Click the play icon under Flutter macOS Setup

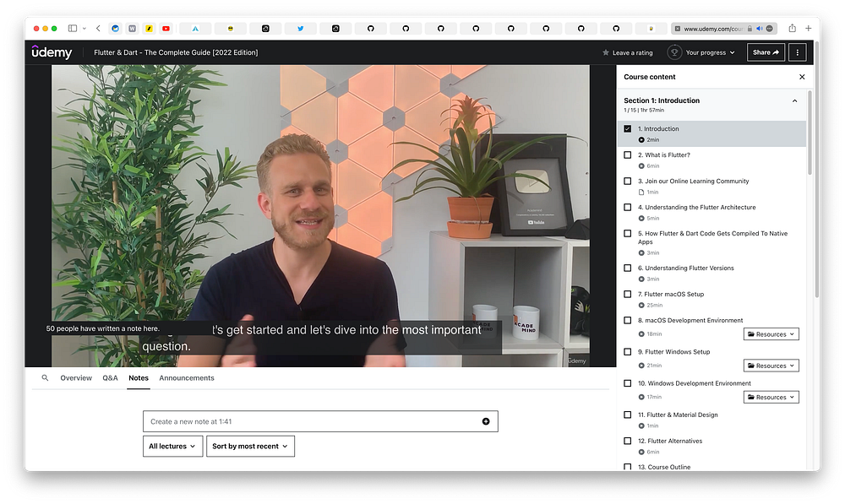pos(641,306)
